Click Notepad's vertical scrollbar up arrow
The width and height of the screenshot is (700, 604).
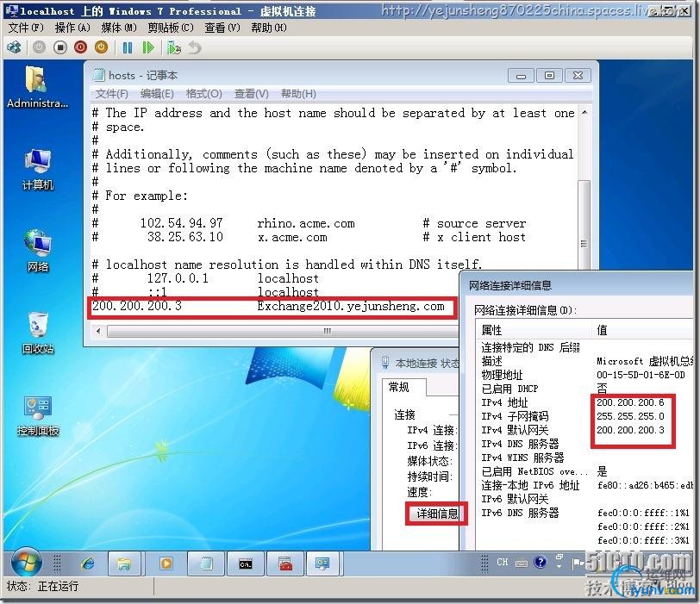584,112
